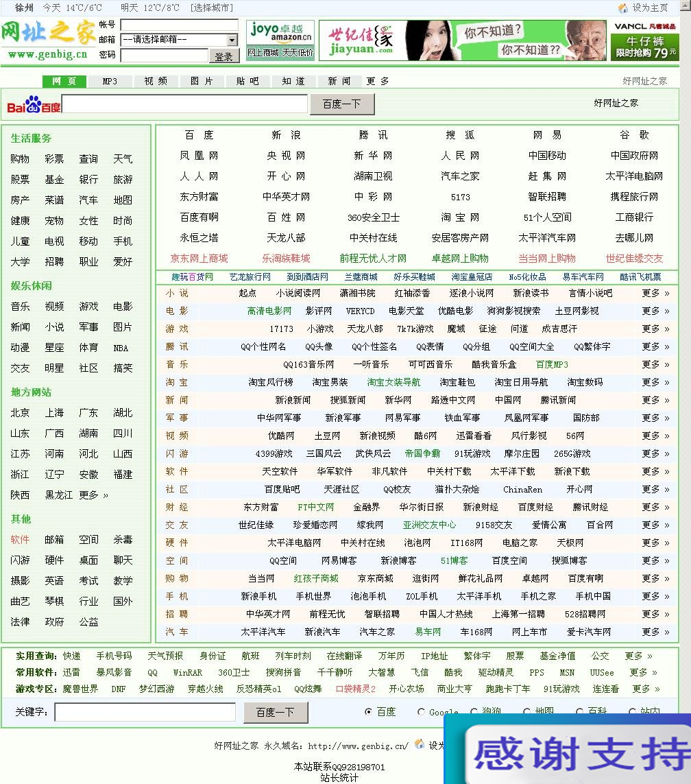Click the 关键字 text box
691x784 pixels.
click(145, 712)
